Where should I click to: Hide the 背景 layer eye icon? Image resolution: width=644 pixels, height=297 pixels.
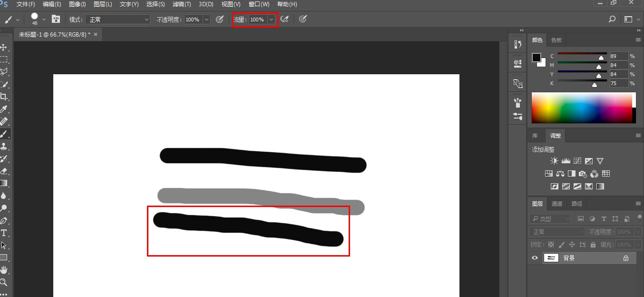(x=535, y=258)
